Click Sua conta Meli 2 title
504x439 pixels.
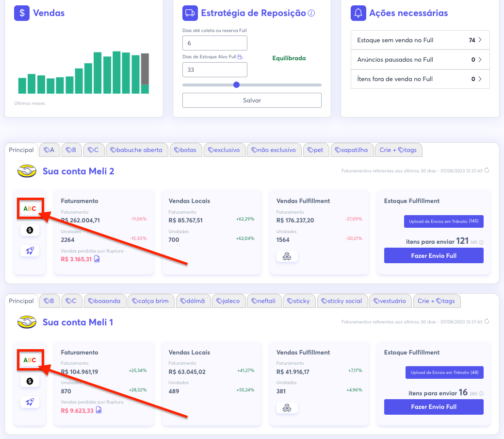pos(79,171)
